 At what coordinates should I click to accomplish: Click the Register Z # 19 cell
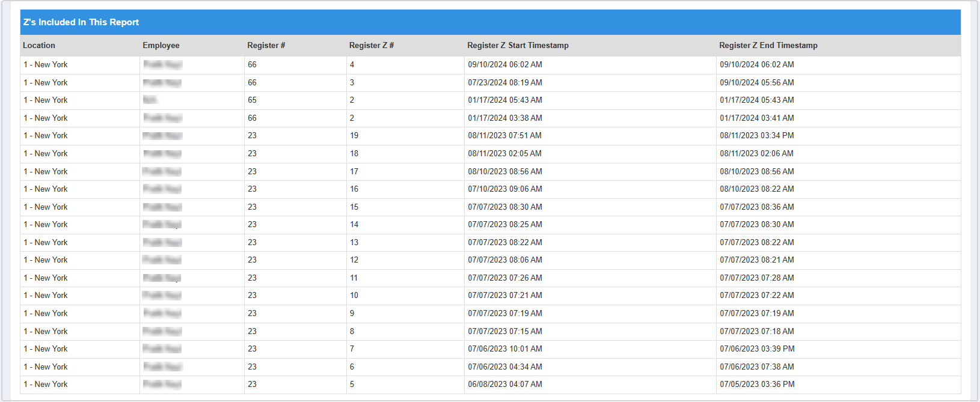tap(354, 136)
